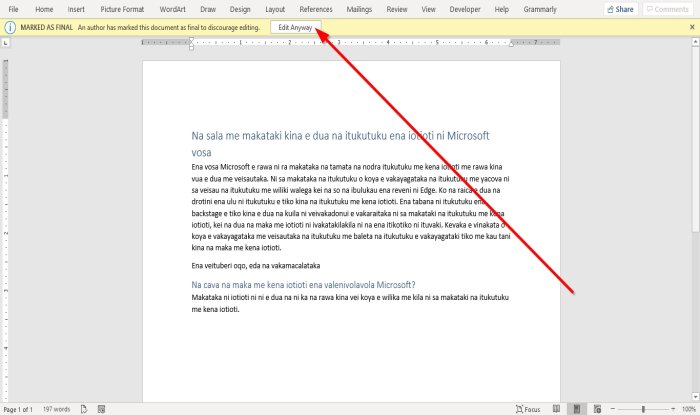Close the Marked as Final message bar

tap(692, 27)
